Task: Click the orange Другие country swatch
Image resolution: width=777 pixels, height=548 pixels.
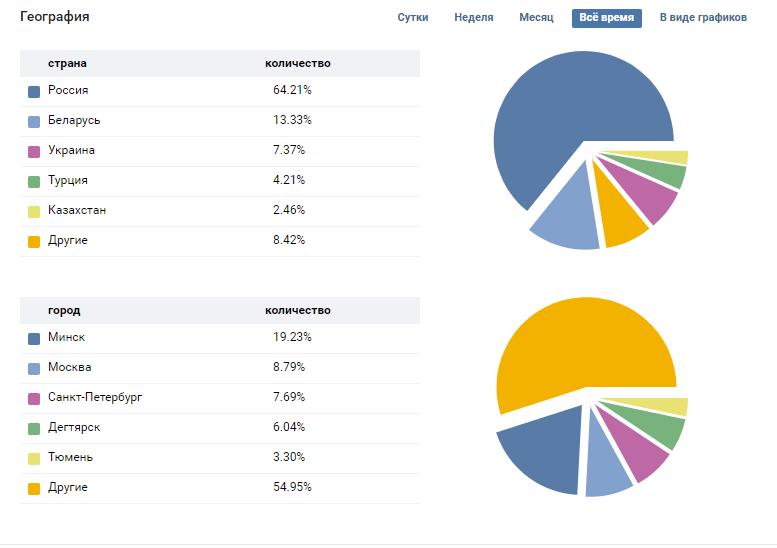Action: click(34, 241)
